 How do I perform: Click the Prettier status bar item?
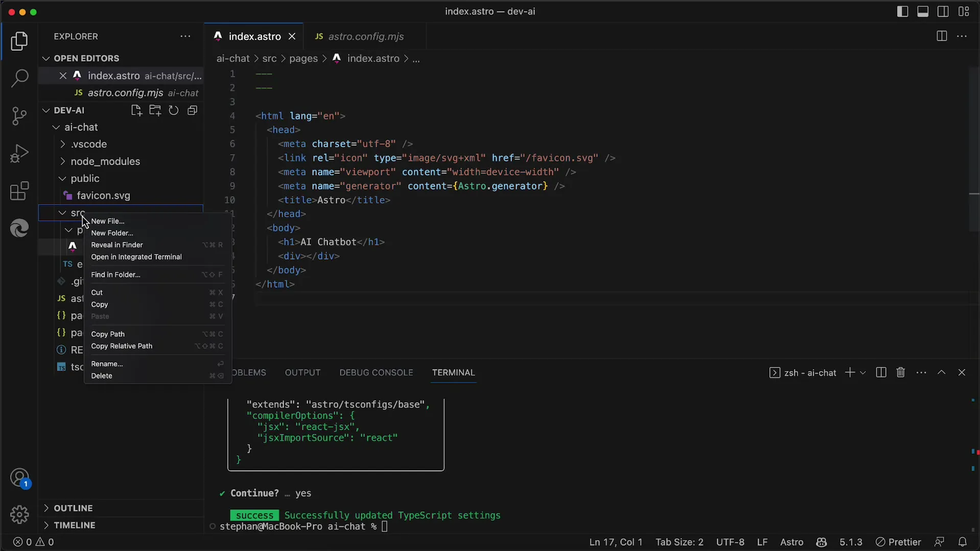(898, 542)
